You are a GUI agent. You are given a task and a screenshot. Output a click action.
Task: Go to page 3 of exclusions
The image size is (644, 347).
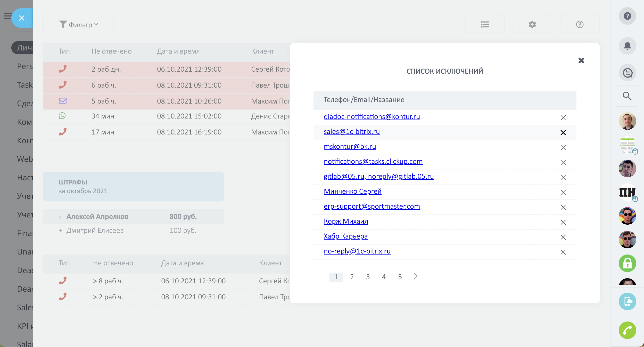[368, 277]
